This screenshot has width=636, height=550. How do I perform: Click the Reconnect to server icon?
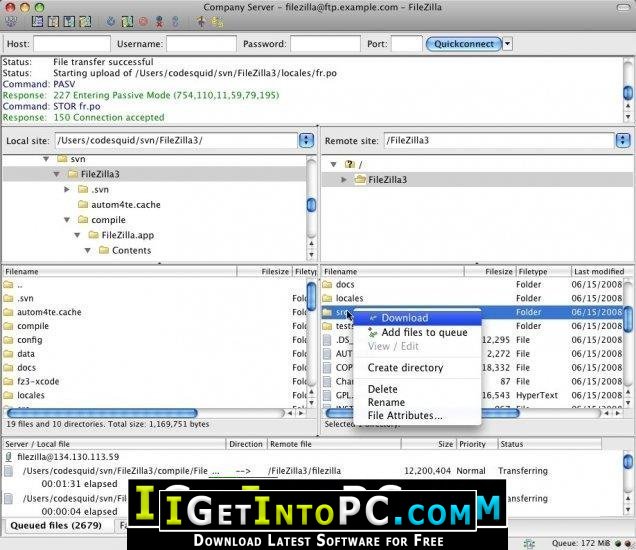[x=175, y=21]
